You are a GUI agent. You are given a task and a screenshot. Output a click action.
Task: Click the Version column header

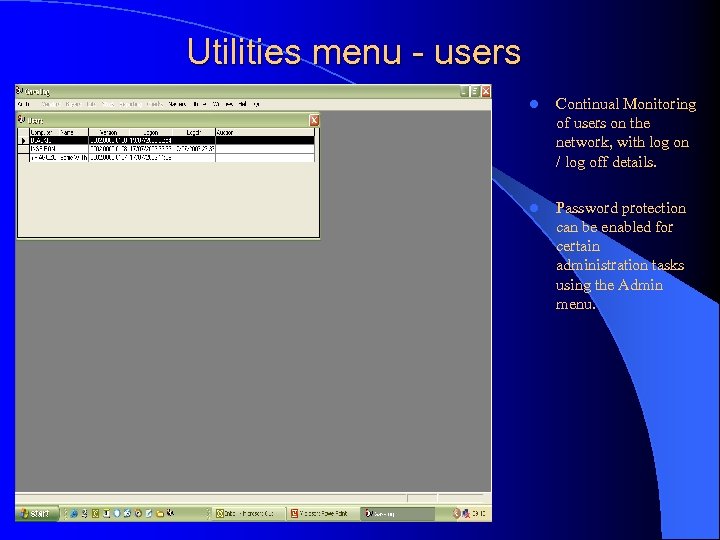108,132
